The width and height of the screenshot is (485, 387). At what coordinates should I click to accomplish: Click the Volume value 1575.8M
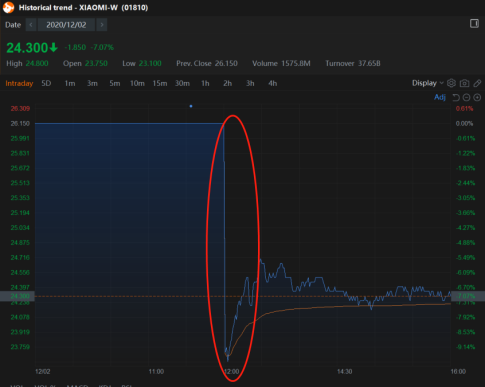tap(296, 63)
